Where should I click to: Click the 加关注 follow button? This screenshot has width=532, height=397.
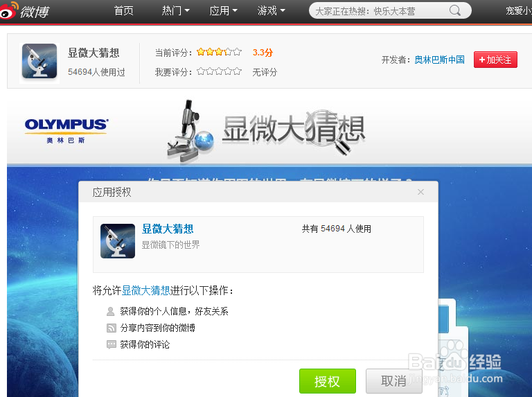pyautogui.click(x=495, y=60)
